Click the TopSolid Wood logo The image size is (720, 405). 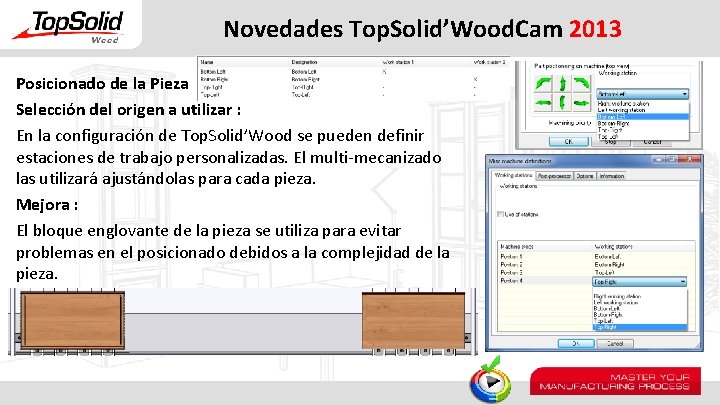coord(70,27)
